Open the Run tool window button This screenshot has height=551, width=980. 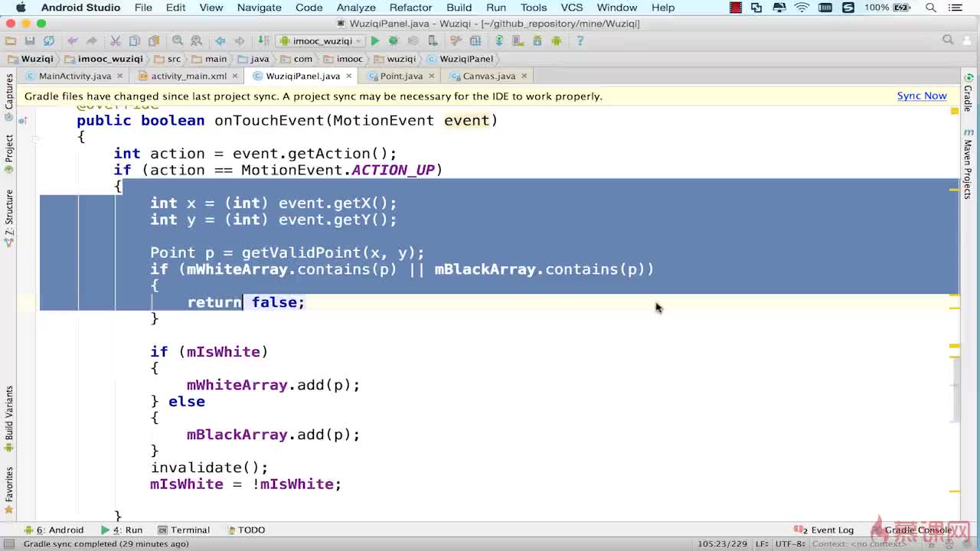pyautogui.click(x=122, y=530)
